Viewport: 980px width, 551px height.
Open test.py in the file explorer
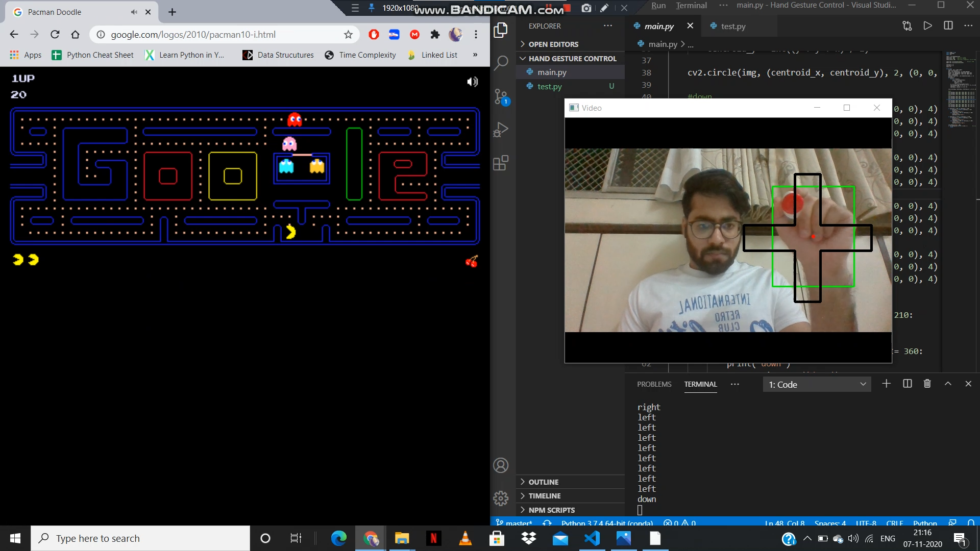(549, 86)
